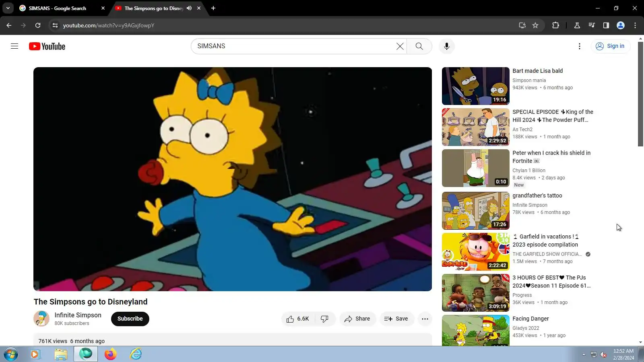Go back with the browser arrow
644x362 pixels.
tap(9, 25)
